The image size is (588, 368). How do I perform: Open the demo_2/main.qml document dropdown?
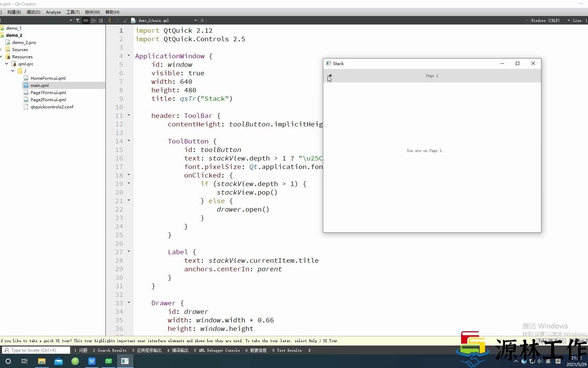click(x=195, y=20)
